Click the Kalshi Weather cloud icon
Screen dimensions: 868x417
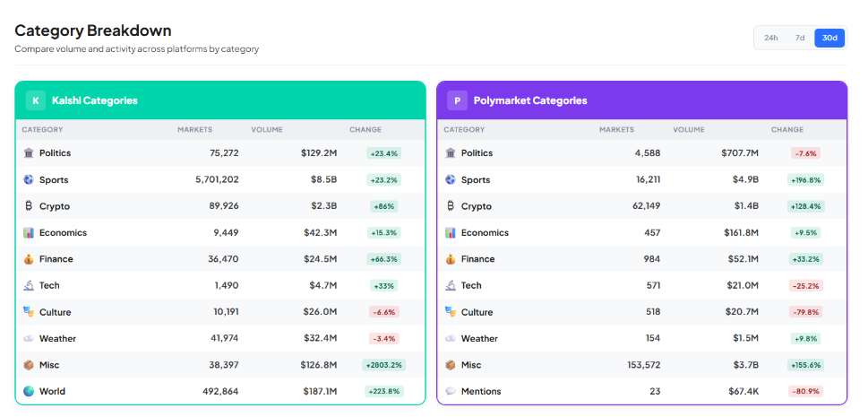tap(29, 338)
